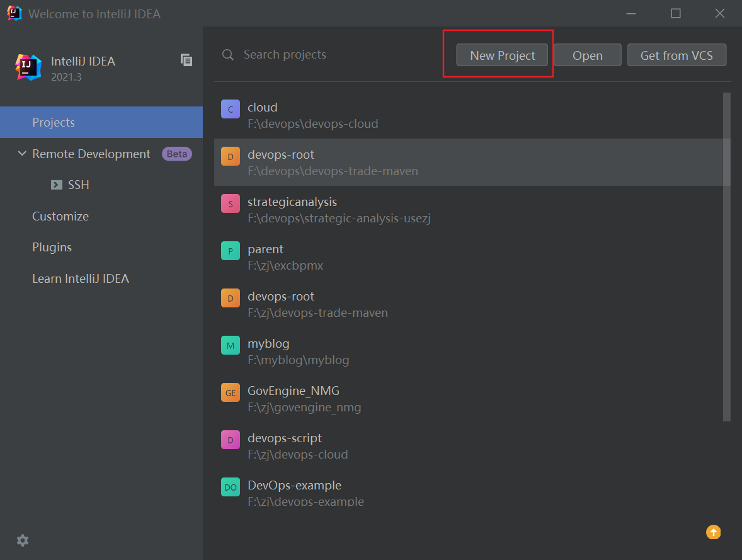
Task: Click the orange update notification icon
Action: (x=713, y=532)
